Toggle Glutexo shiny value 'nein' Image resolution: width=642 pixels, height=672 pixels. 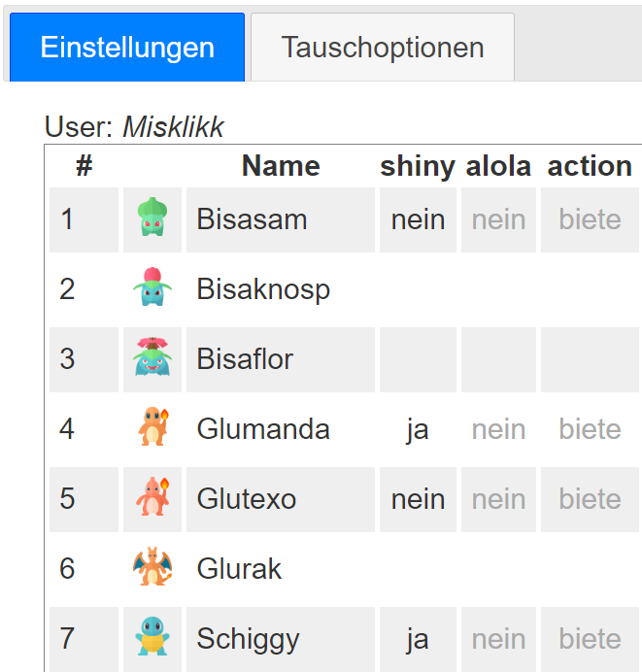click(418, 499)
